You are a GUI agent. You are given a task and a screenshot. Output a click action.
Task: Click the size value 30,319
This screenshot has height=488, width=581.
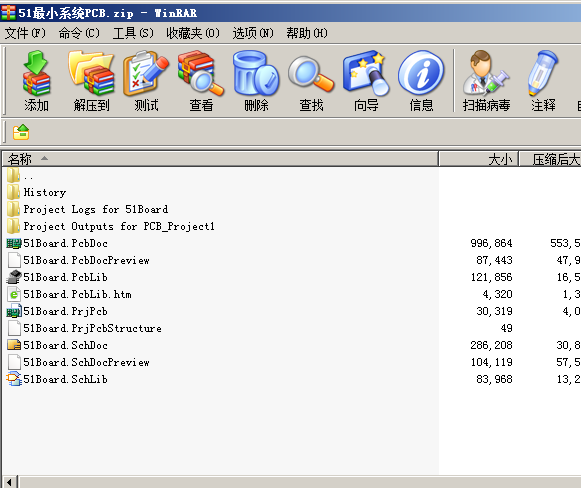494,311
